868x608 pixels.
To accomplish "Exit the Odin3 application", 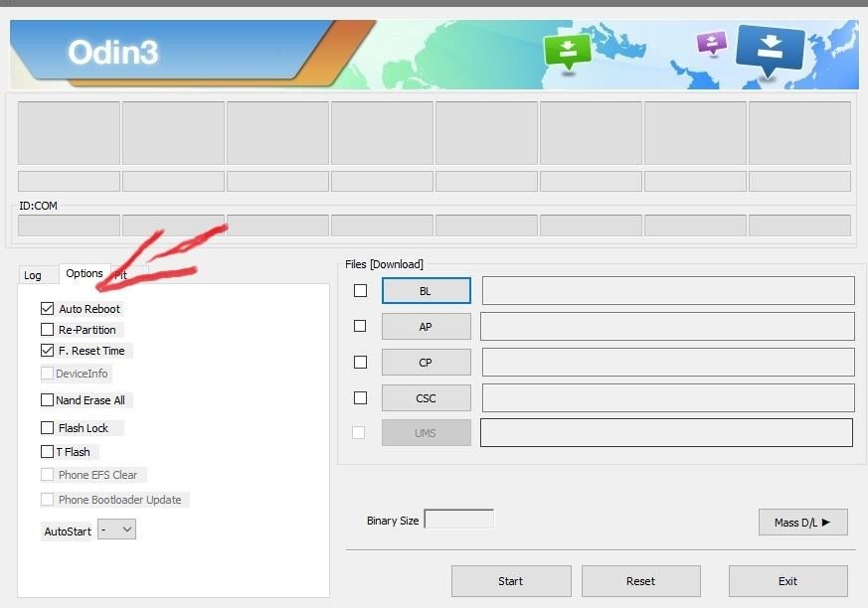I will [x=787, y=581].
